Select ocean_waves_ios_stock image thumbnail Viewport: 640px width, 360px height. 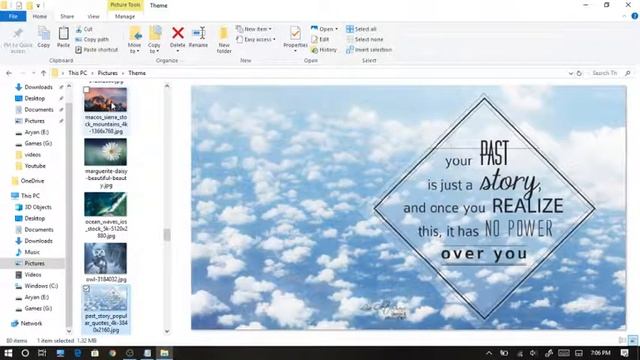[x=105, y=204]
